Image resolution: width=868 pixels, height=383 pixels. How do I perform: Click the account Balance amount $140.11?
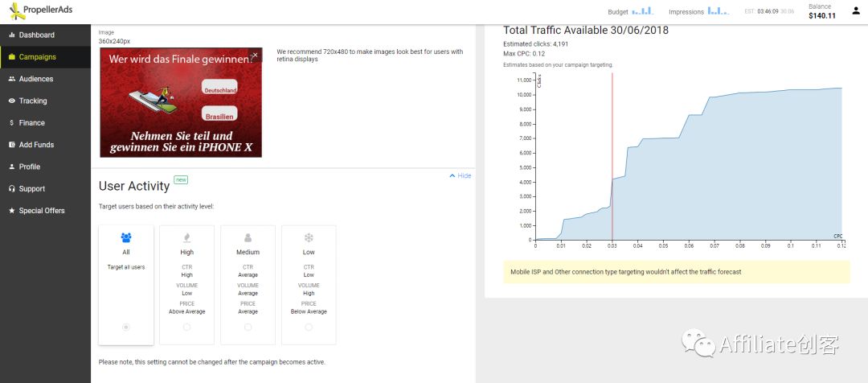[822, 15]
